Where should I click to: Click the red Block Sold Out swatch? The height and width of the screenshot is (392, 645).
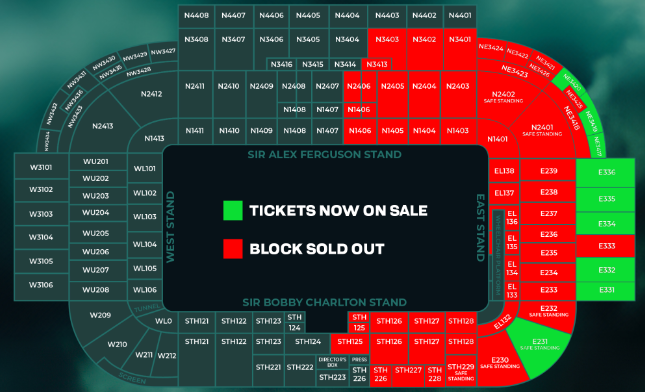(232, 248)
